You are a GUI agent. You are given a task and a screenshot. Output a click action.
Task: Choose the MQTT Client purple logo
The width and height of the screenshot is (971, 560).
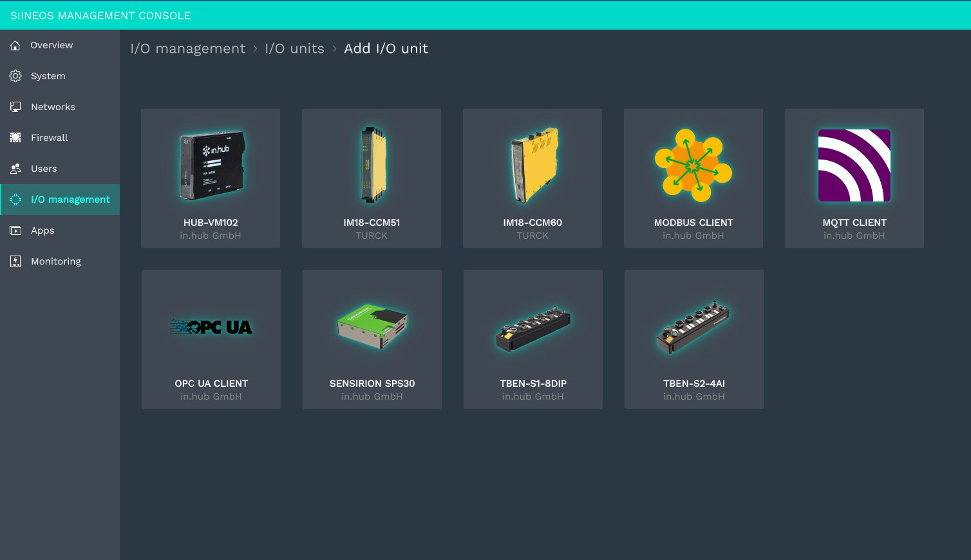pyautogui.click(x=854, y=165)
